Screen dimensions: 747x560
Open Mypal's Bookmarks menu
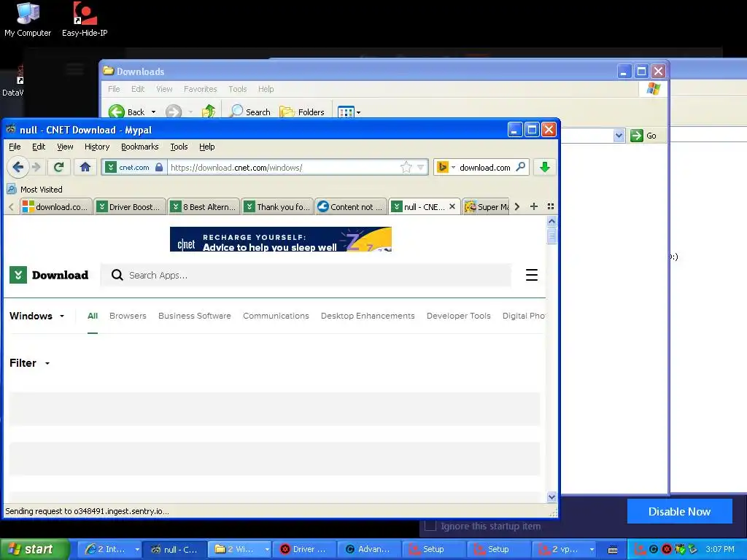tap(139, 147)
